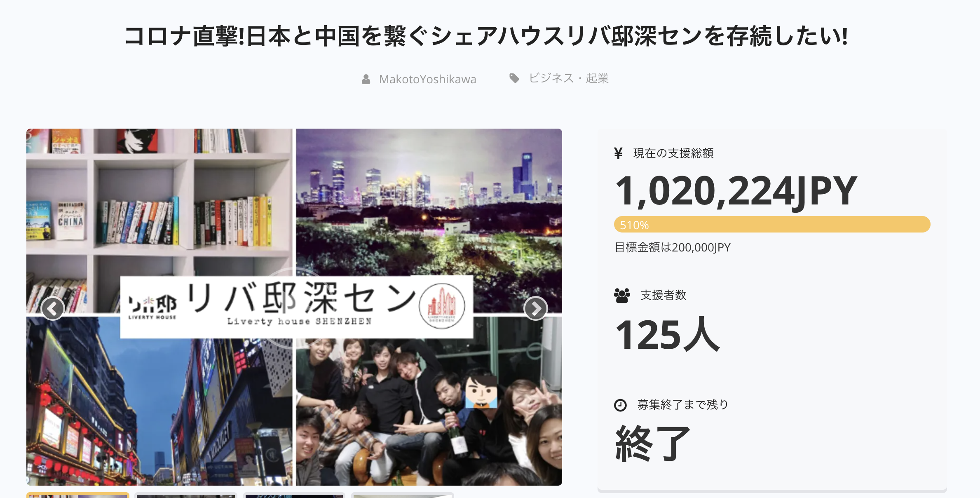Image resolution: width=980 pixels, height=498 pixels.
Task: Click the next slide arrow on carousel
Action: click(535, 308)
